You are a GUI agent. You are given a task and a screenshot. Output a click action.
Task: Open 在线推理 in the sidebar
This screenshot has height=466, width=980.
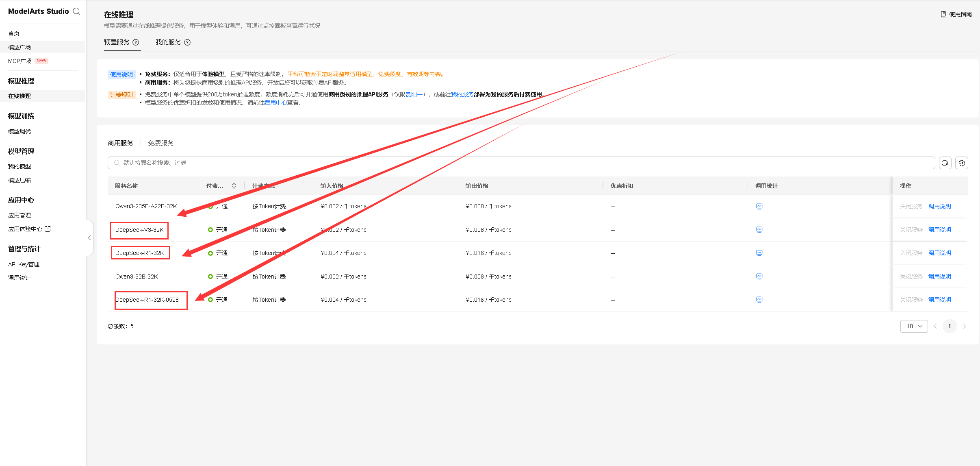coord(20,96)
